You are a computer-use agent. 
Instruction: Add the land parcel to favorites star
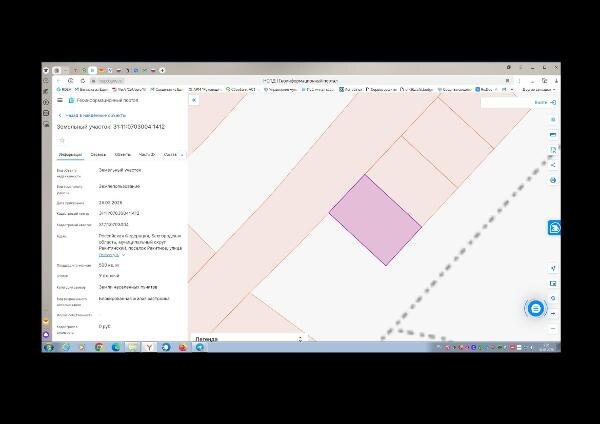coord(62,140)
